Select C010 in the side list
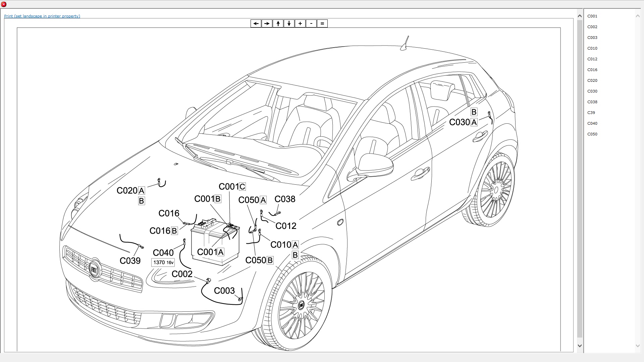Viewport: 644px width, 362px height. click(592, 48)
